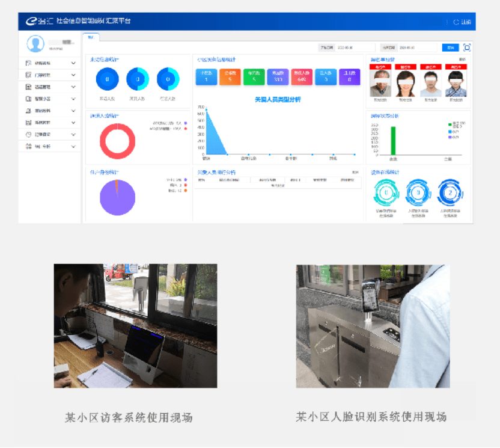Click the chart-image icon in third sidebar row
Image resolution: width=500 pixels, height=448 pixels.
tap(28, 87)
